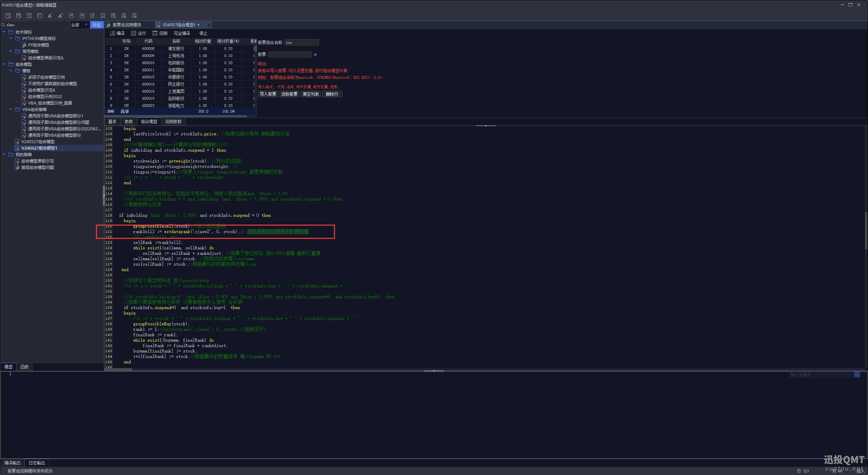Open the 参数 tab
868x475 pixels.
129,121
